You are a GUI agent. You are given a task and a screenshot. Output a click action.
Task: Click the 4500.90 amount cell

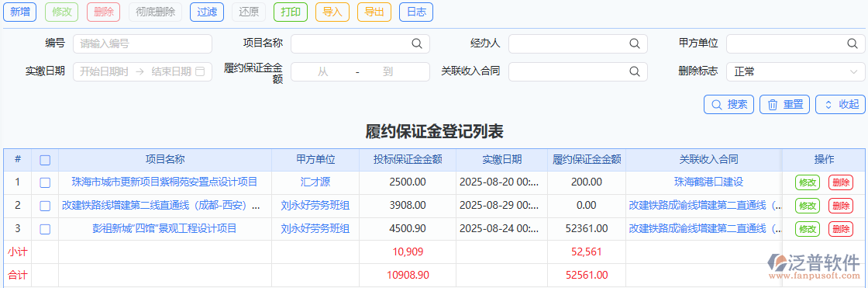click(x=408, y=228)
